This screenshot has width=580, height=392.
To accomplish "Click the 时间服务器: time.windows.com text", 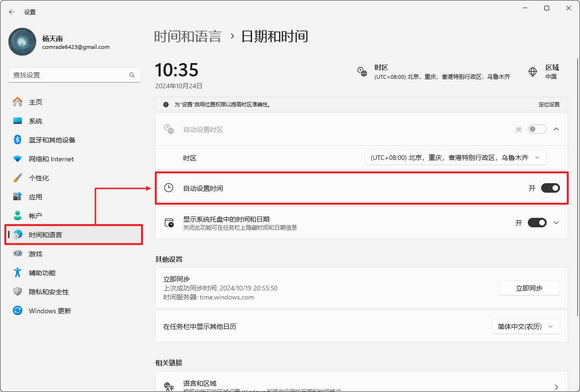I will tap(208, 298).
